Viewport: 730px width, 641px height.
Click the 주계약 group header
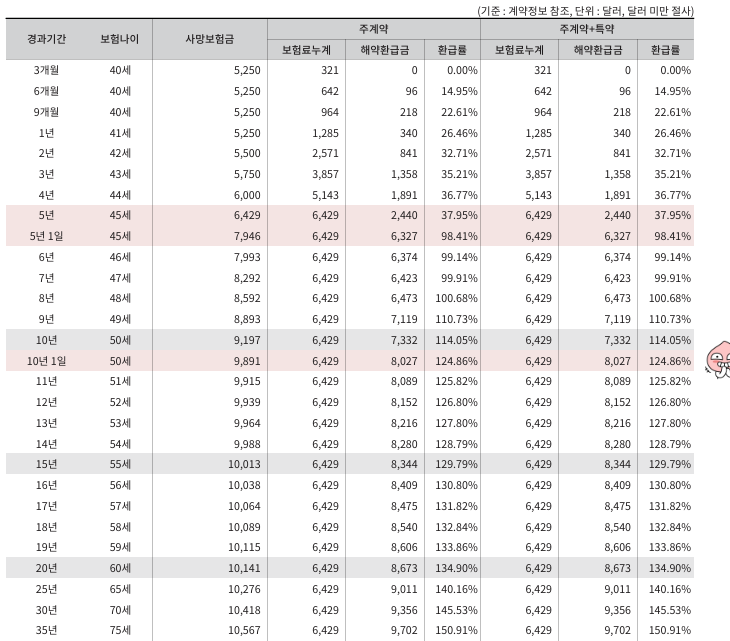point(373,29)
